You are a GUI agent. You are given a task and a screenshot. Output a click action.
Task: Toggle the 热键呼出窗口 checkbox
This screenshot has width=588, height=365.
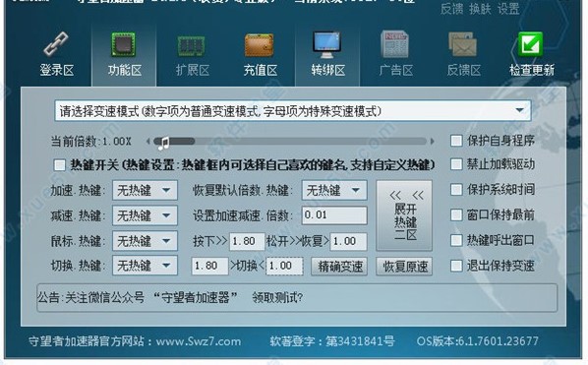pos(456,240)
